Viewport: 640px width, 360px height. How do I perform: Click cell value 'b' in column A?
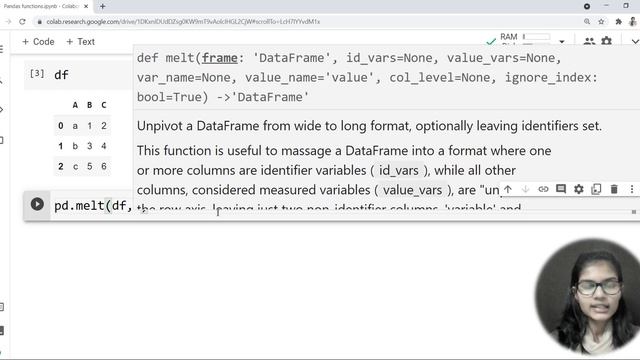[75, 146]
